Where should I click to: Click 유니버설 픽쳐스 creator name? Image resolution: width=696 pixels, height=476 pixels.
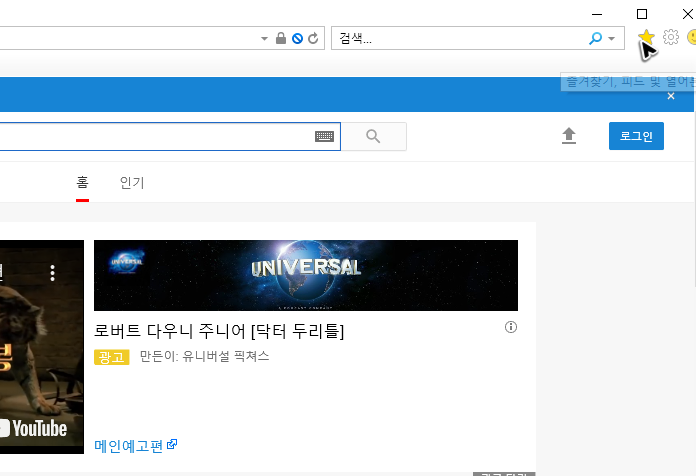point(226,356)
